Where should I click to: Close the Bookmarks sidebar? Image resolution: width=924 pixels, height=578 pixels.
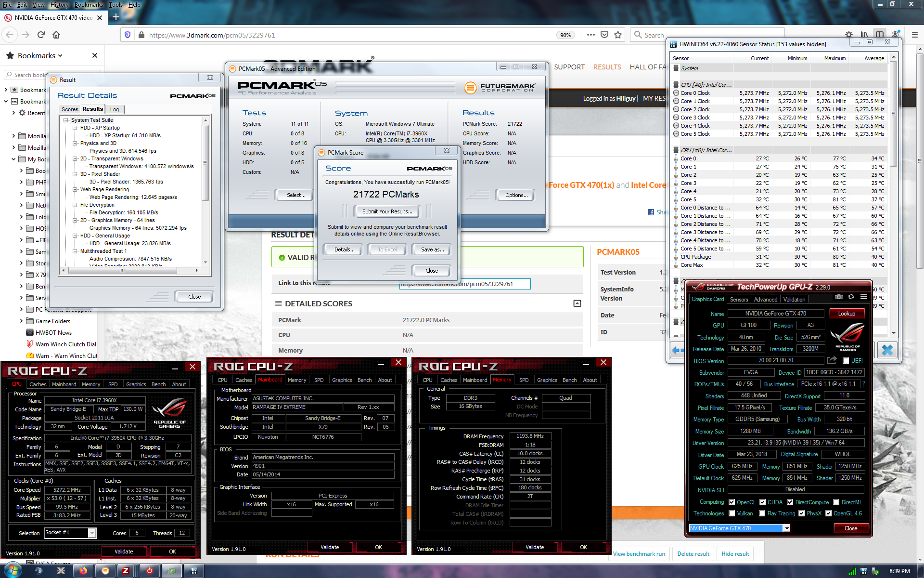(95, 55)
